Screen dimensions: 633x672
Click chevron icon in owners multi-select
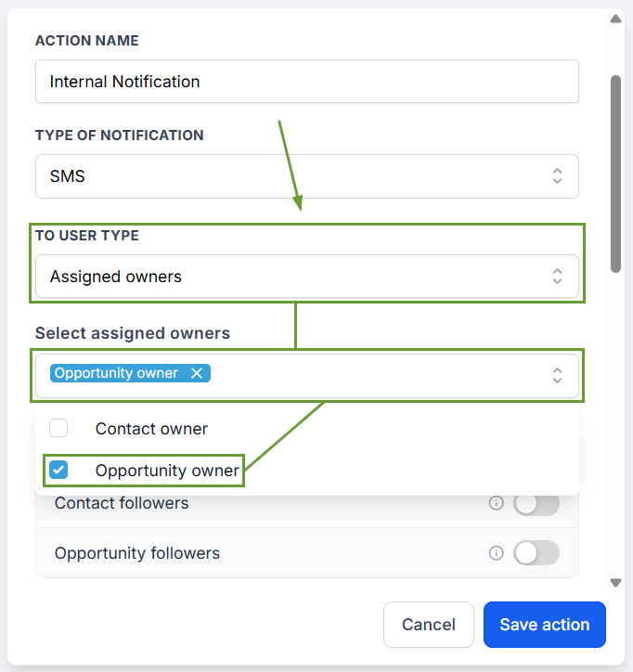click(557, 375)
